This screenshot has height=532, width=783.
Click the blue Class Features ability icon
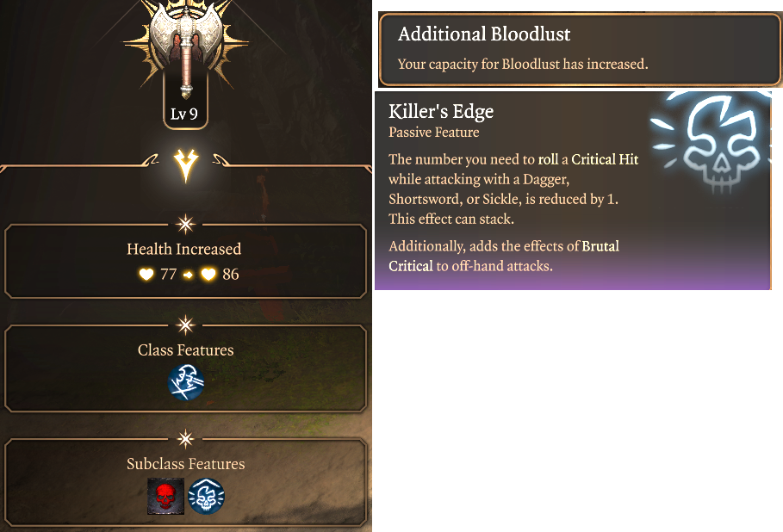[x=186, y=383]
